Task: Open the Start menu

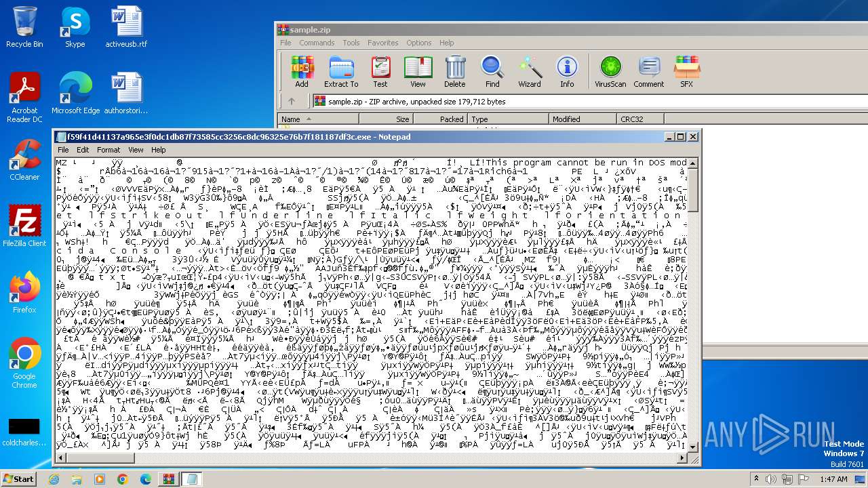Action: pyautogui.click(x=18, y=479)
